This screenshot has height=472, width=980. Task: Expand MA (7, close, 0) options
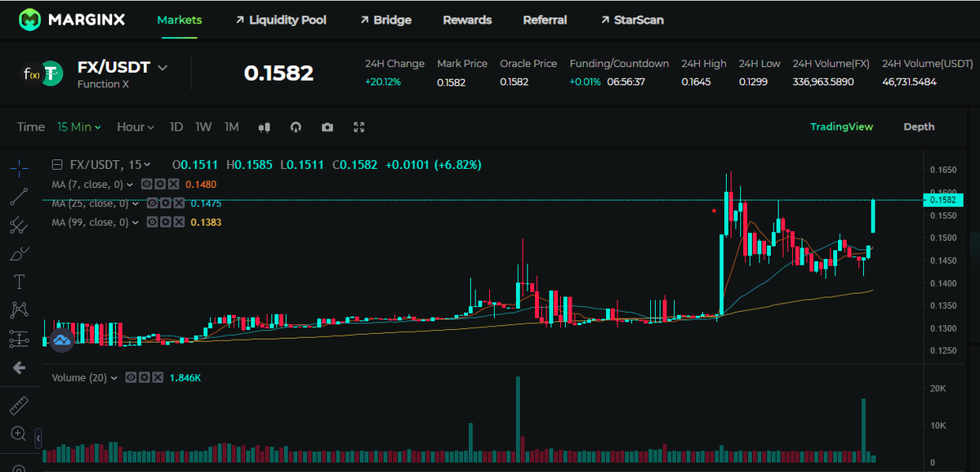click(x=131, y=185)
